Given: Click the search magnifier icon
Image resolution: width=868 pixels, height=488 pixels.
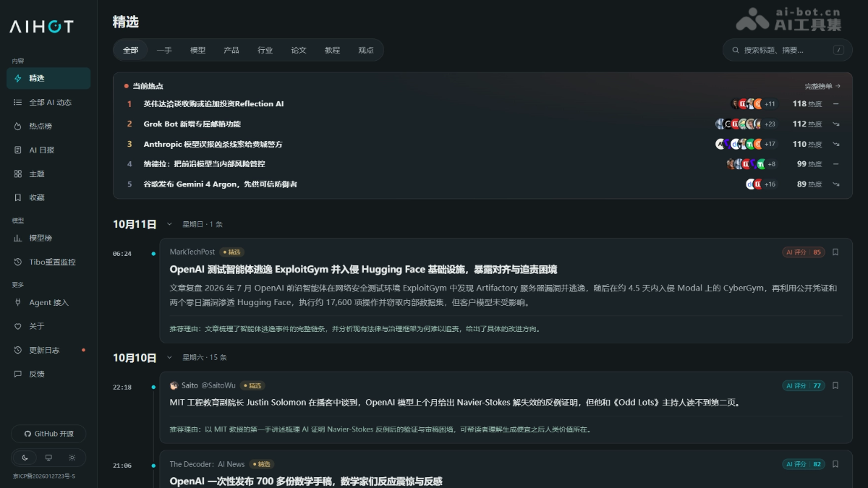Looking at the screenshot, I should click(x=736, y=50).
